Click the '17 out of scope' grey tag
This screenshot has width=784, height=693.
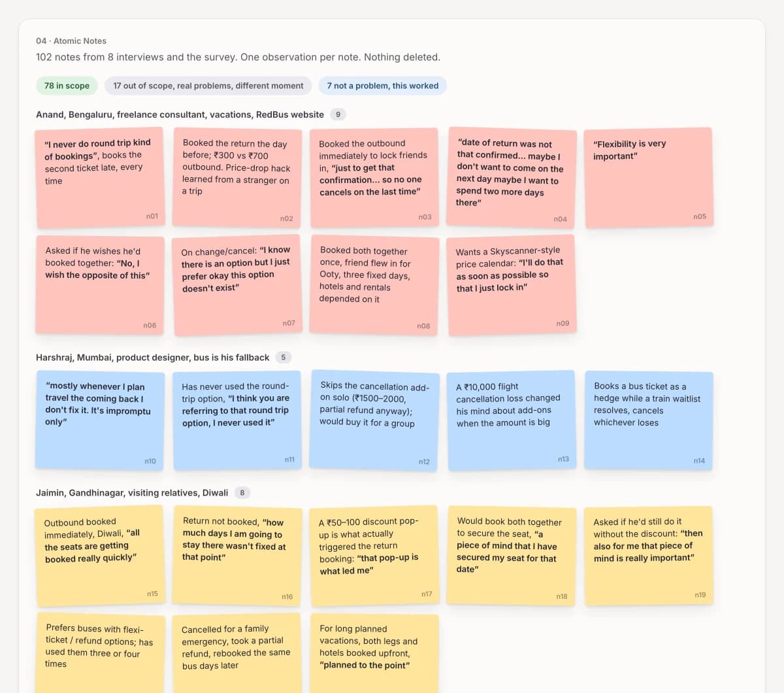tap(208, 86)
